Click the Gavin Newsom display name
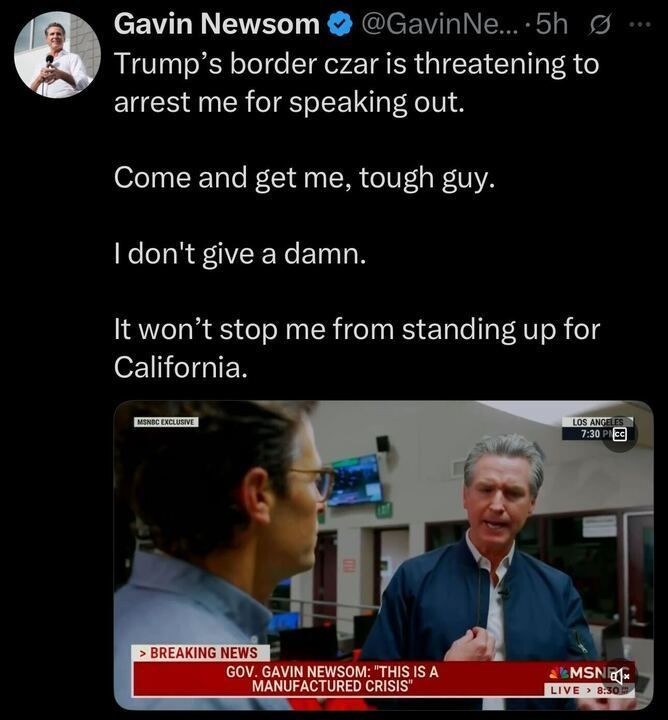The image size is (668, 720). [217, 24]
